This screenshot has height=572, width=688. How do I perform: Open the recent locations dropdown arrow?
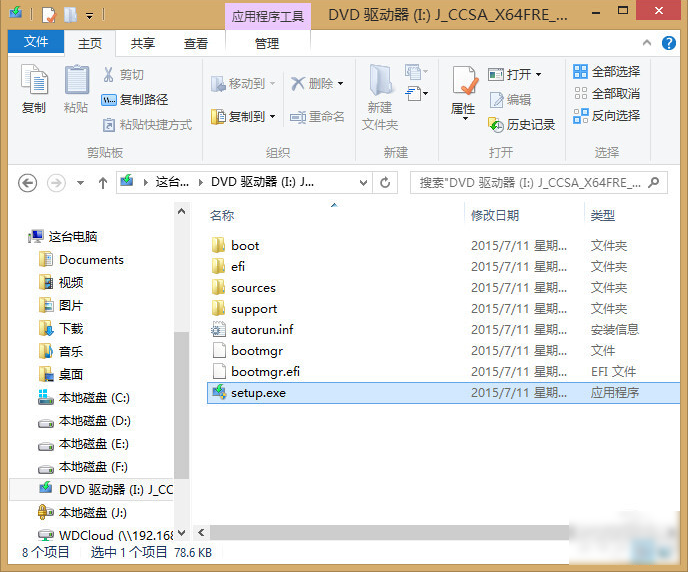80,182
